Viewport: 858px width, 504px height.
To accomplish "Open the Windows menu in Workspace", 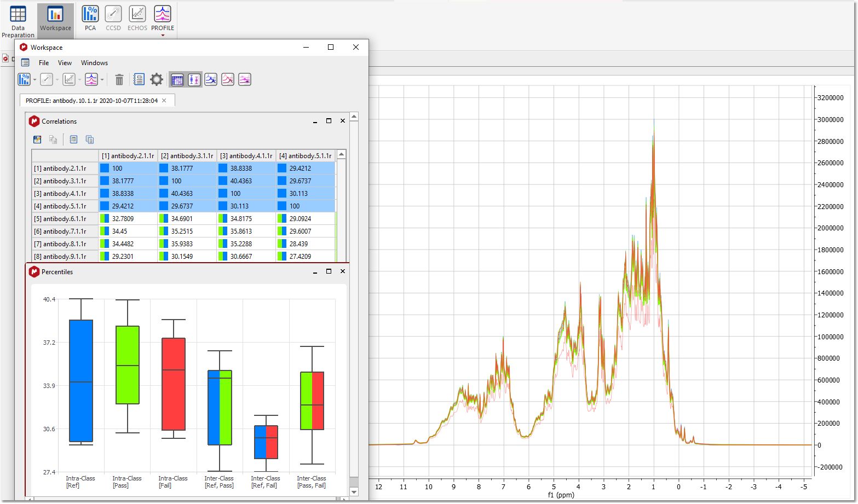I will 94,63.
